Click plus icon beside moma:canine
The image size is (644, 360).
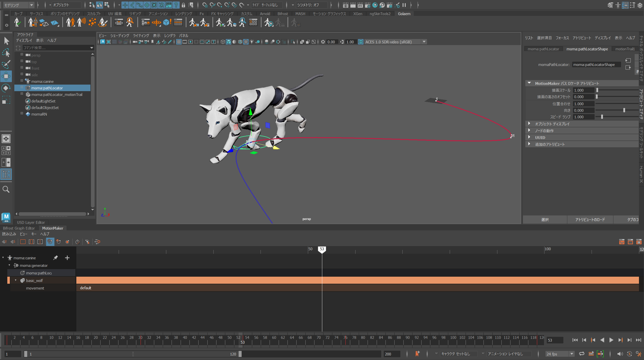click(x=67, y=258)
